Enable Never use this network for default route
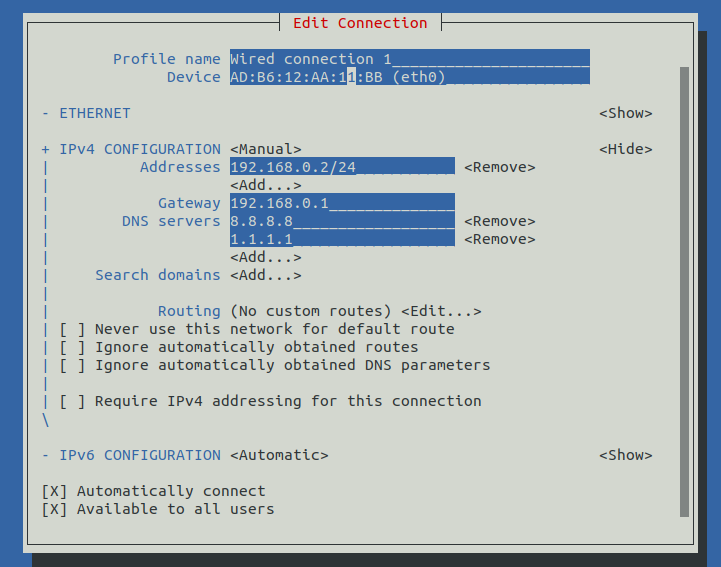The width and height of the screenshot is (721, 567). [x=257, y=329]
